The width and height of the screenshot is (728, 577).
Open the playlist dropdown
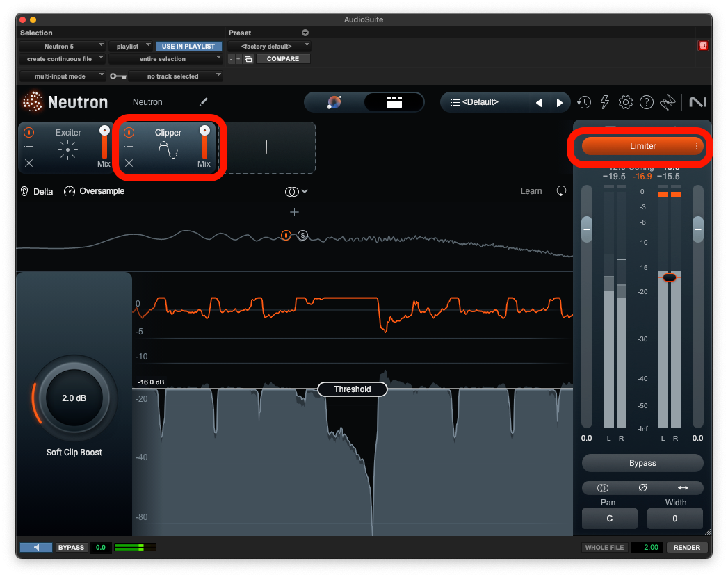coord(131,46)
